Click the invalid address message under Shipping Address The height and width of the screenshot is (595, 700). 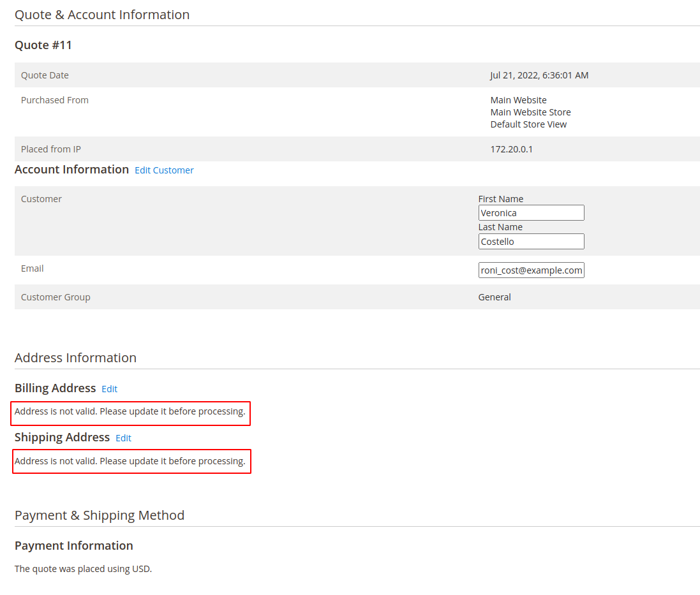pos(130,461)
